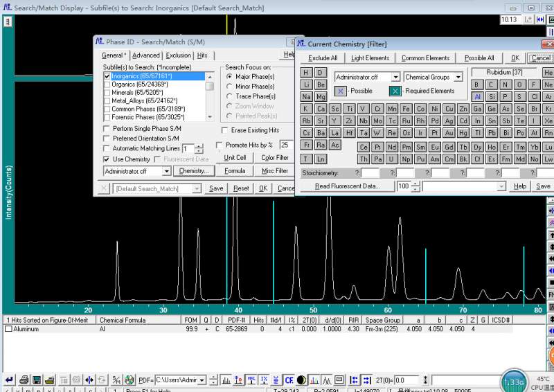Click the half-black circle contrast icon
This screenshot has height=392, width=554.
click(301, 380)
